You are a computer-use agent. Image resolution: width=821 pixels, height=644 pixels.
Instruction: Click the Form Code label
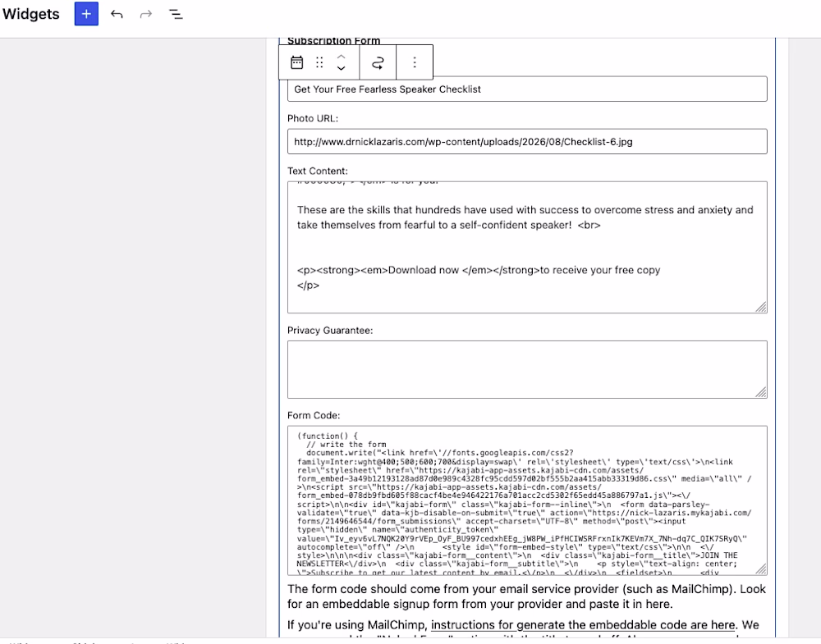point(314,415)
